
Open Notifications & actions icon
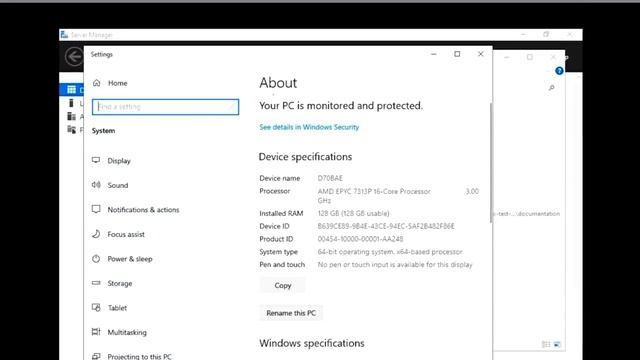96,209
